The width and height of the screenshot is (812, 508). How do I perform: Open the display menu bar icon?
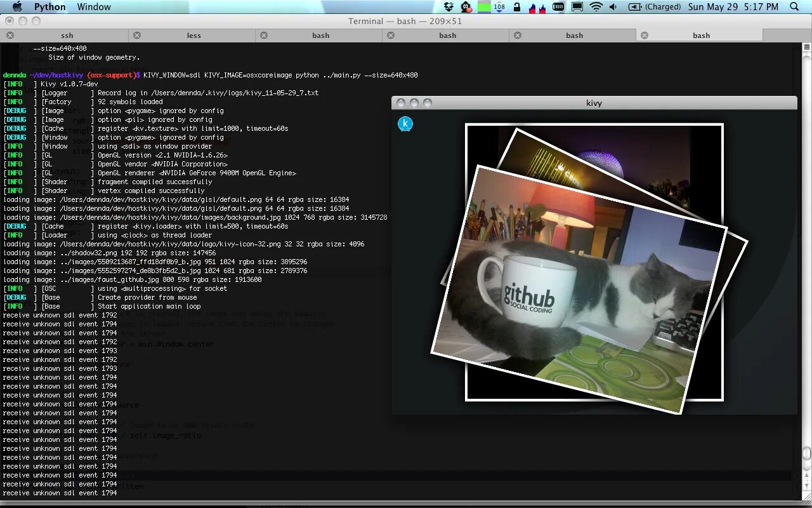[577, 7]
